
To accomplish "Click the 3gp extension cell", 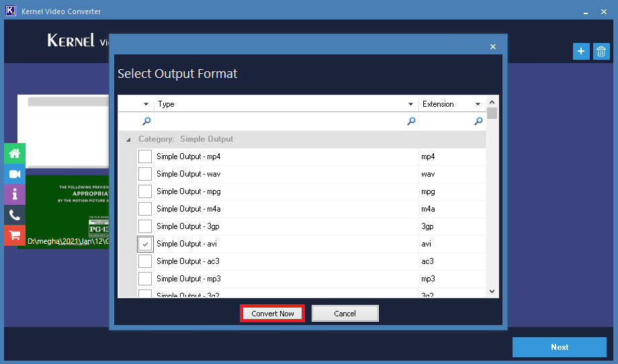I will [452, 226].
